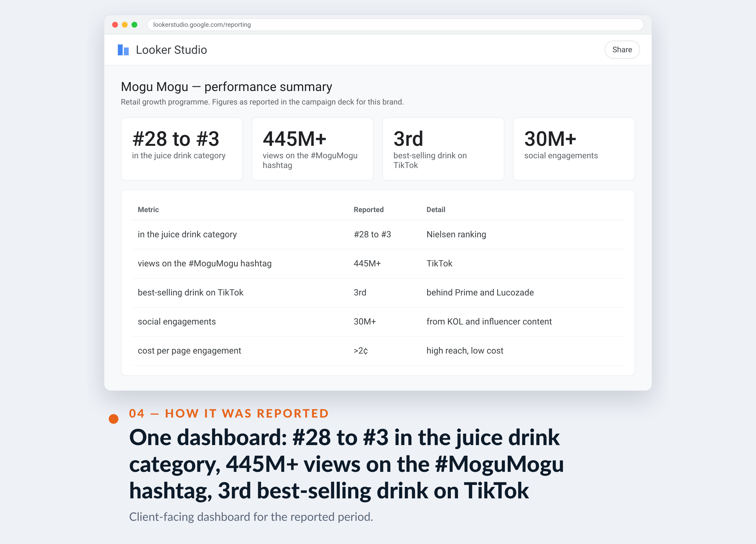Select the juice drink category table row
This screenshot has width=756, height=544.
coord(378,235)
